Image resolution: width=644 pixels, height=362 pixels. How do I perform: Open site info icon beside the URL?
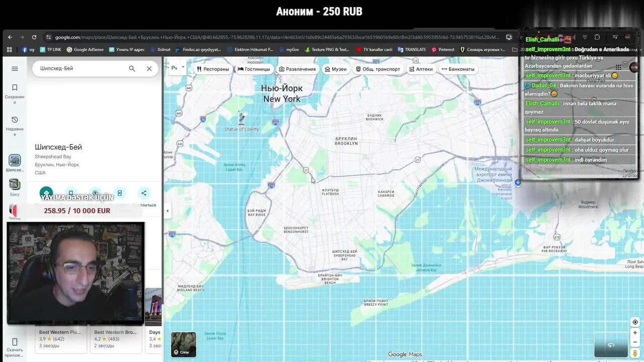tap(48, 37)
